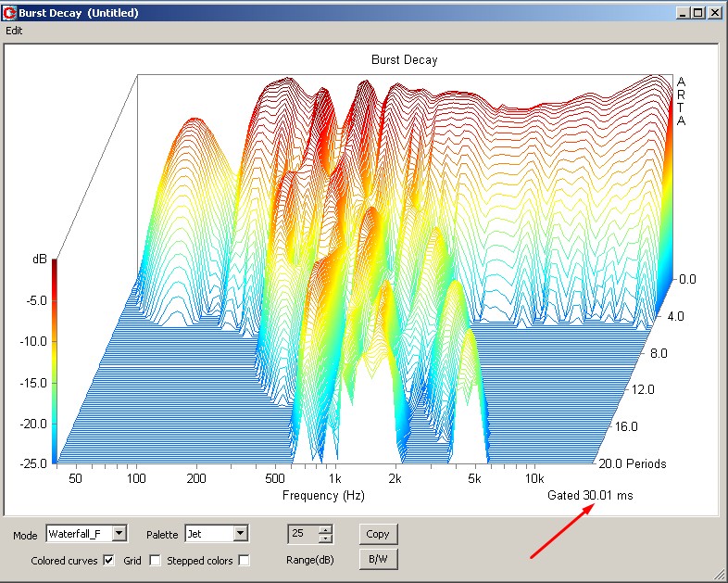Open the Palette dropdown set to Jet
728x583 pixels.
(240, 534)
